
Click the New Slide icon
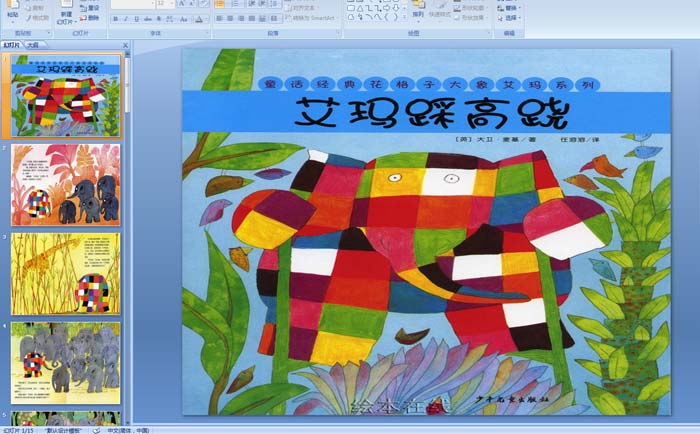pos(66,4)
